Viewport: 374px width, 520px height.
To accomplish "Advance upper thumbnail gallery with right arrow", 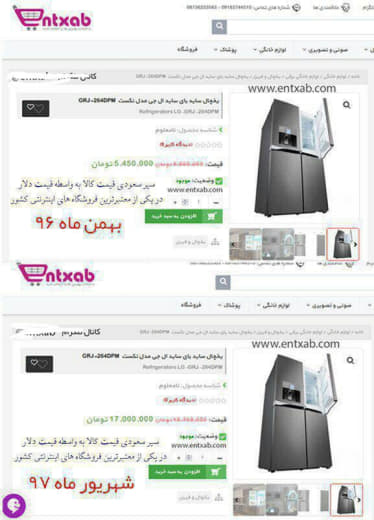I will tap(355, 244).
